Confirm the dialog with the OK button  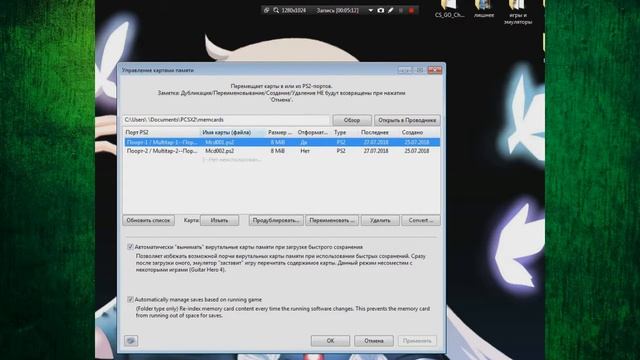click(330, 341)
